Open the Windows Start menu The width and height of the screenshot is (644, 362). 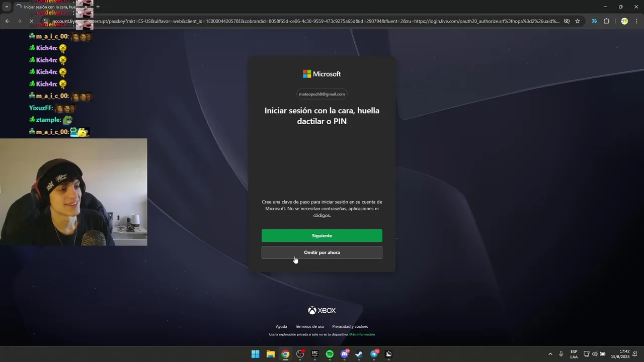coord(256,354)
